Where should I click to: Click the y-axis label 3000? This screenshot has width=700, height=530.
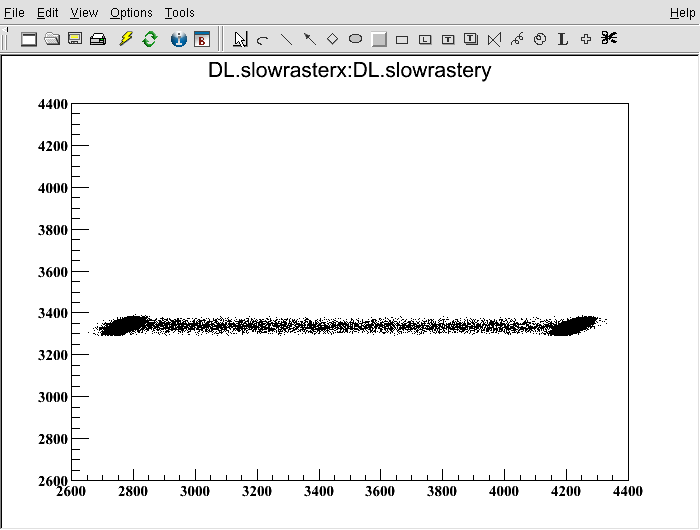click(53, 397)
